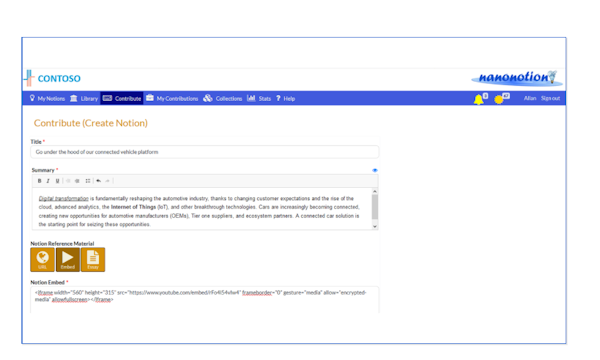Click the Sign out link
This screenshot has height=360, width=600.
550,98
